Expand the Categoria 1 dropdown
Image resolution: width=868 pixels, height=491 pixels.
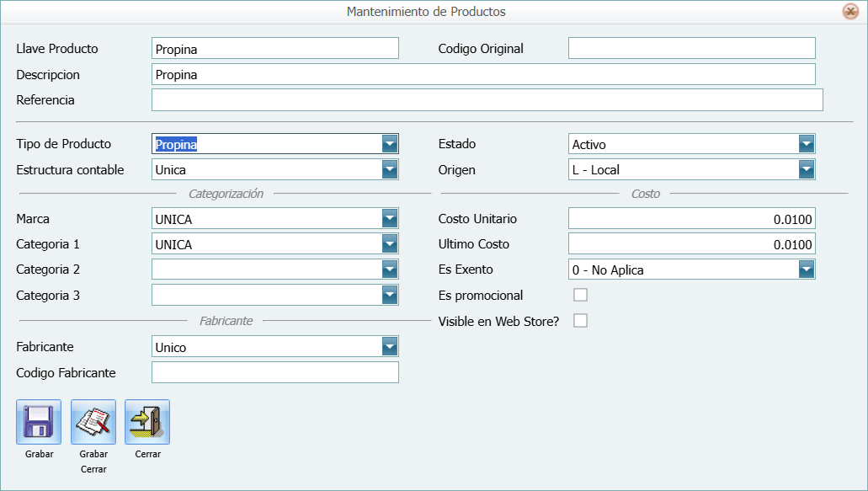coord(389,244)
